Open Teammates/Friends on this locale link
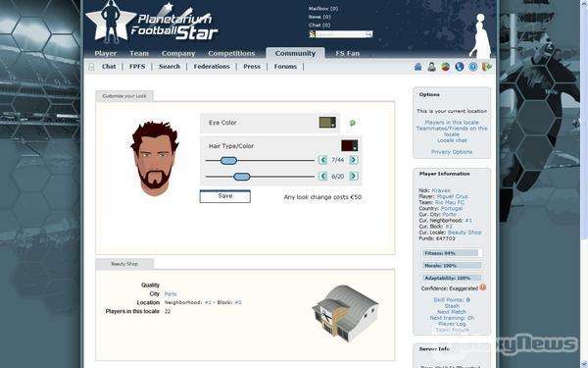The image size is (588, 368). [452, 131]
